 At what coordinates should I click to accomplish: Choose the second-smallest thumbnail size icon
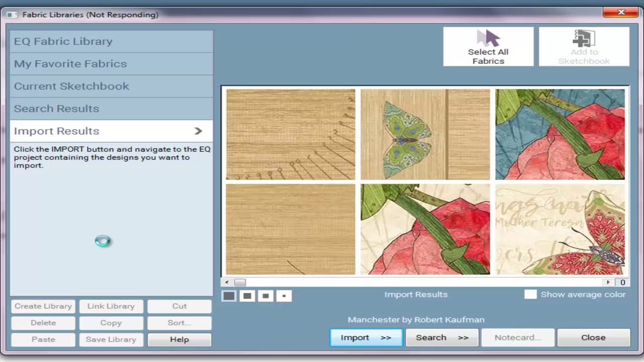[266, 296]
